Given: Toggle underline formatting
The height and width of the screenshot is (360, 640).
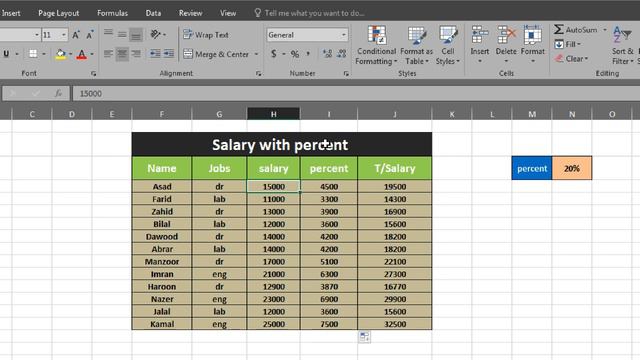Looking at the screenshot, I should pos(6,54).
